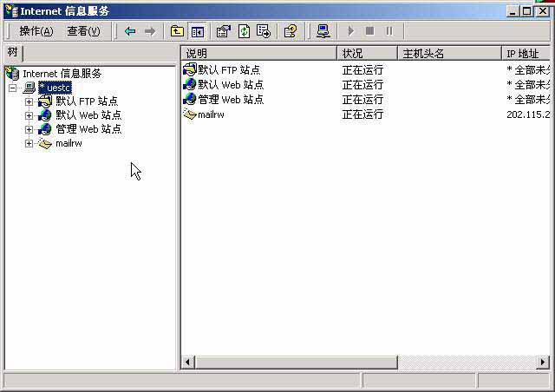Screen dimensions: 555x392
Task: Click the Stop item square button
Action: (369, 31)
